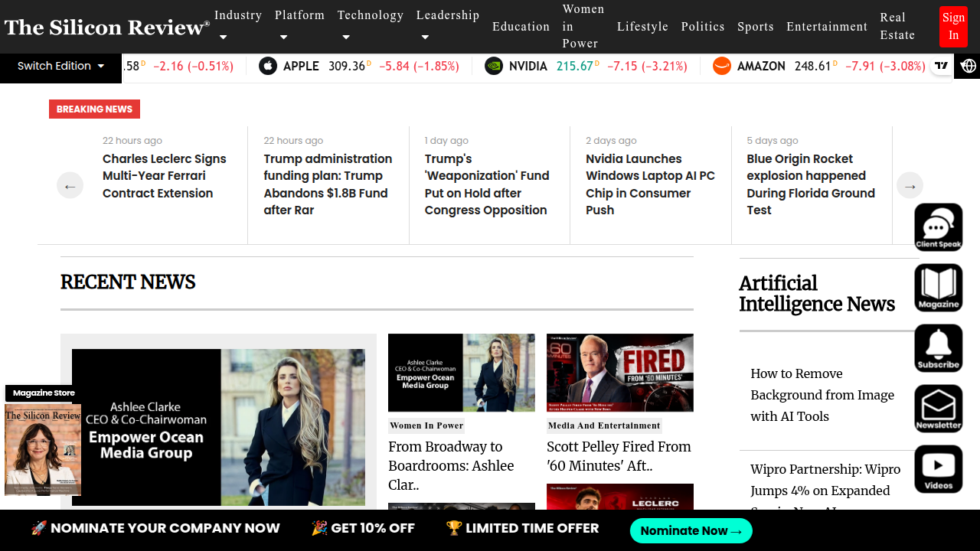Open the Lifestyle section
Image resolution: width=980 pixels, height=551 pixels.
click(642, 27)
